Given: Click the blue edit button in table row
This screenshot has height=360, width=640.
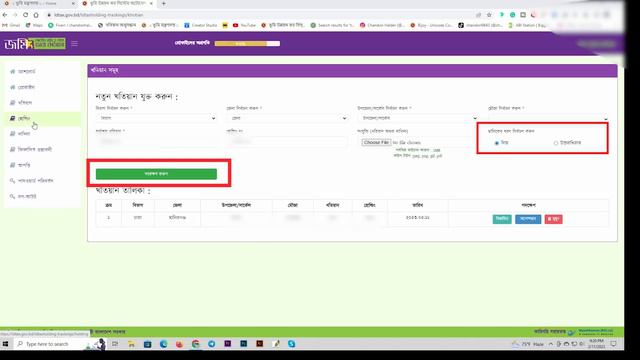Looking at the screenshot, I should pyautogui.click(x=528, y=219).
